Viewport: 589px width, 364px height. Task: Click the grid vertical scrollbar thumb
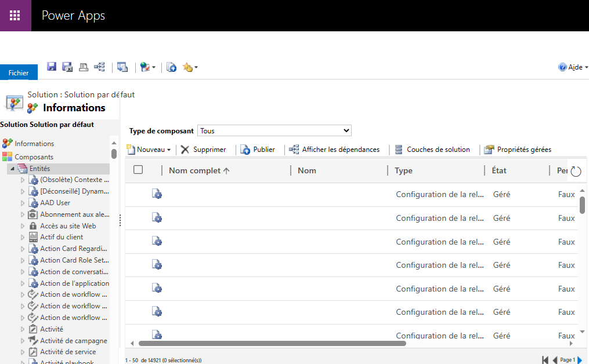click(x=582, y=205)
